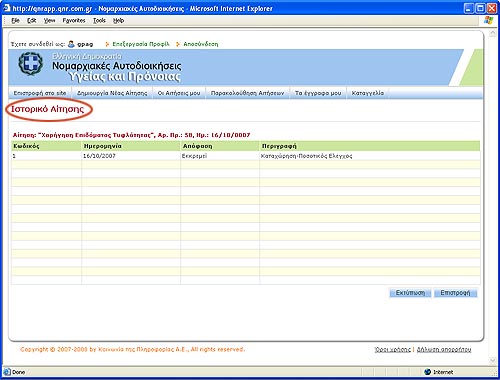This screenshot has width=500, height=380.
Task: Click the Περιγραφή column header
Action: coord(370,146)
